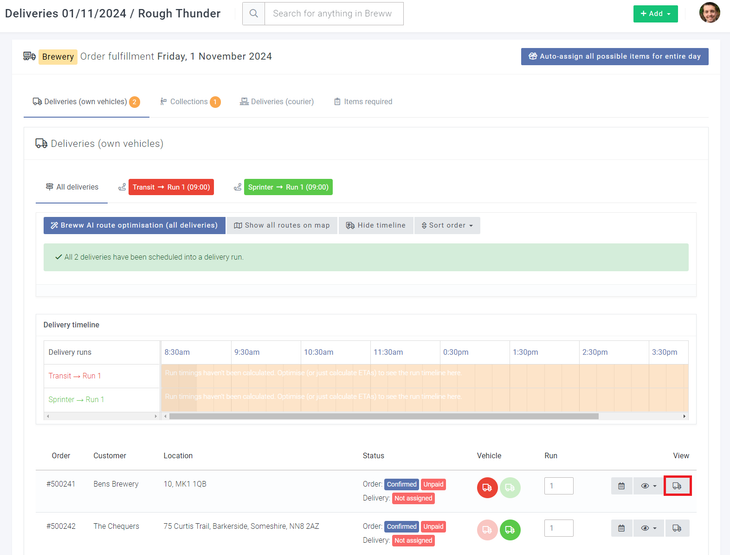Assign red Transit vehicle to order #500242
Screen dimensions: 730x555
tap(487, 529)
